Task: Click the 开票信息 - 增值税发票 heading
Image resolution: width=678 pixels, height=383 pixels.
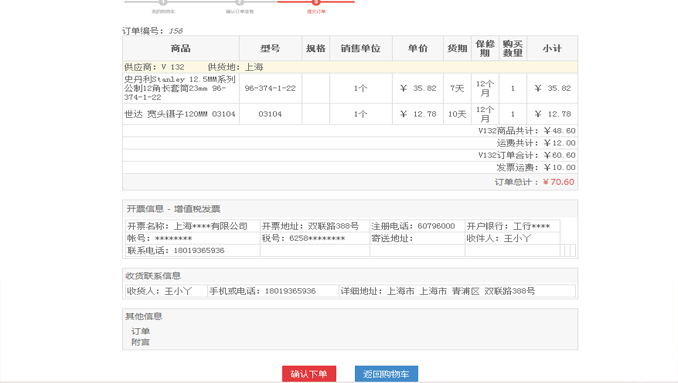Action: tap(173, 209)
